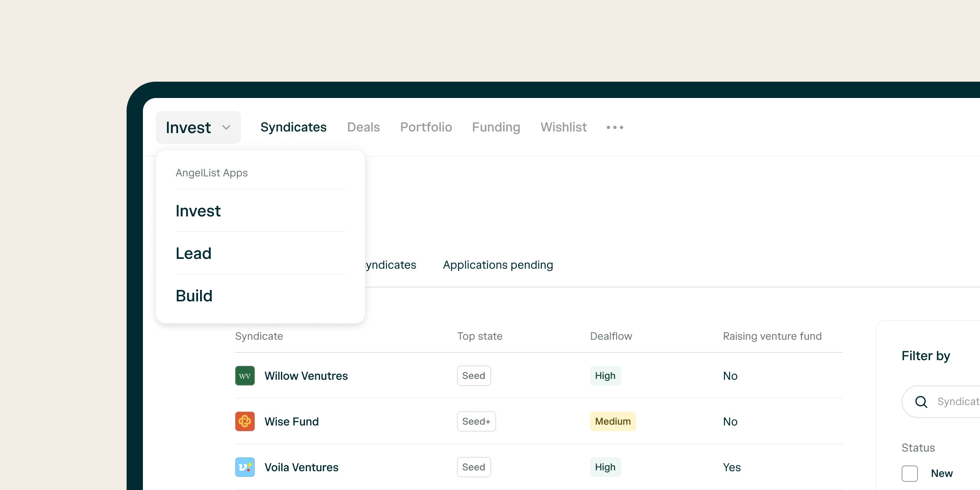Click the Syndicate column header
Screen dimensions: 980x490
click(259, 336)
